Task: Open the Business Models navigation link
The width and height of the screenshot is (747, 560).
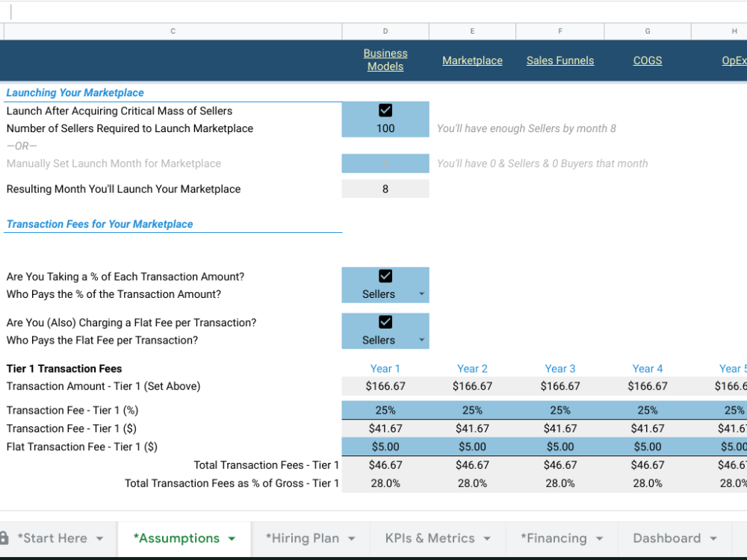Action: pyautogui.click(x=385, y=60)
